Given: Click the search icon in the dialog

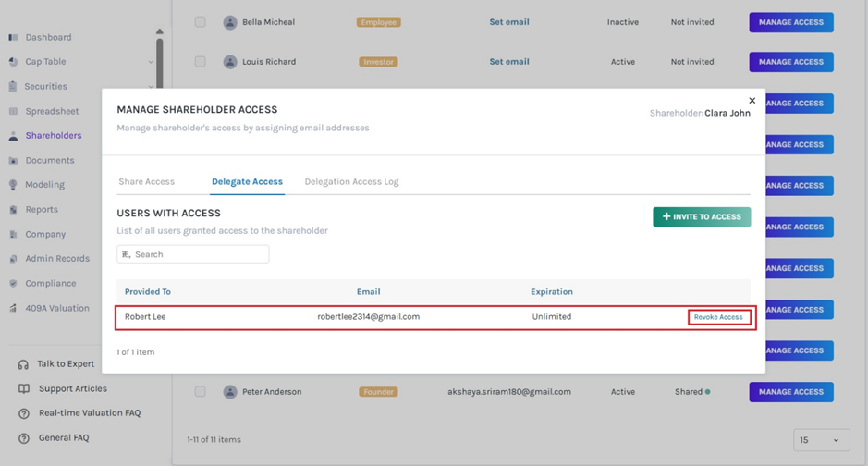Looking at the screenshot, I should (127, 254).
